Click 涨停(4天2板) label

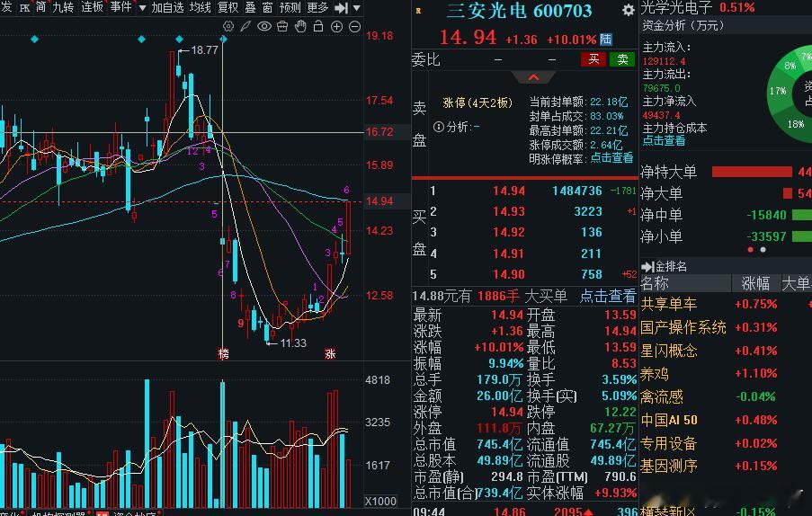pyautogui.click(x=477, y=102)
